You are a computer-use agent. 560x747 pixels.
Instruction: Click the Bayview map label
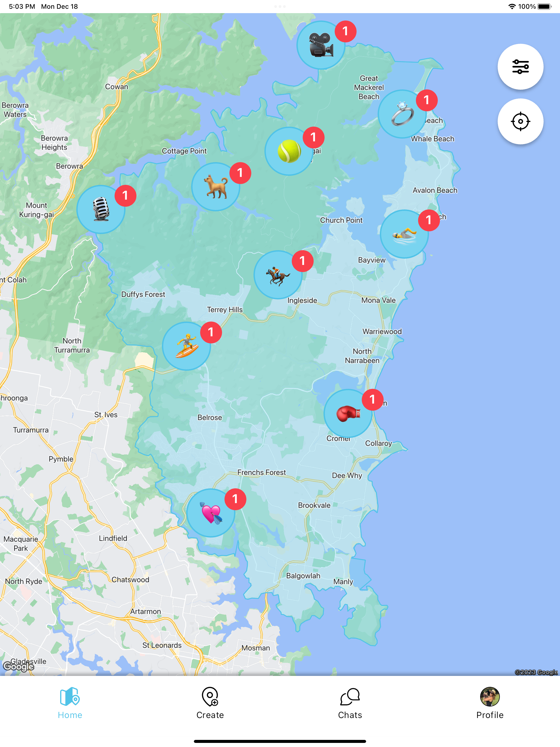(x=372, y=260)
